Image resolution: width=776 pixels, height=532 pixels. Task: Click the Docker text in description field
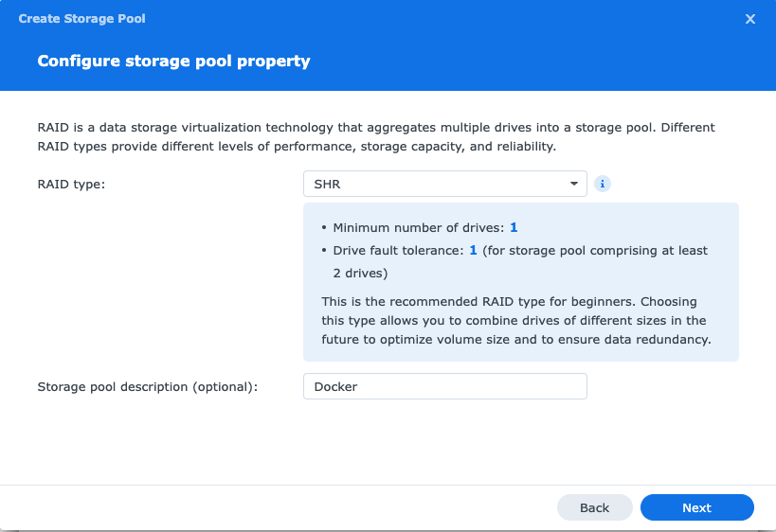coord(335,386)
